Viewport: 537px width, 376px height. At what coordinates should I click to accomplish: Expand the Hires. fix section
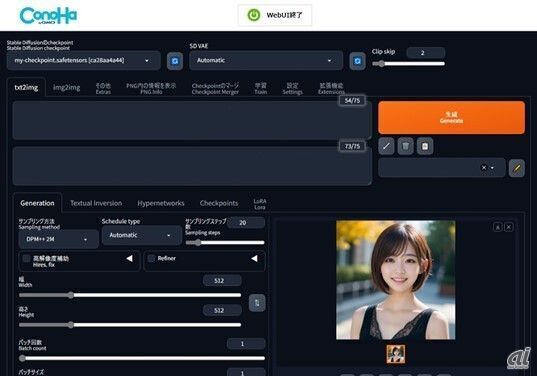tap(129, 259)
